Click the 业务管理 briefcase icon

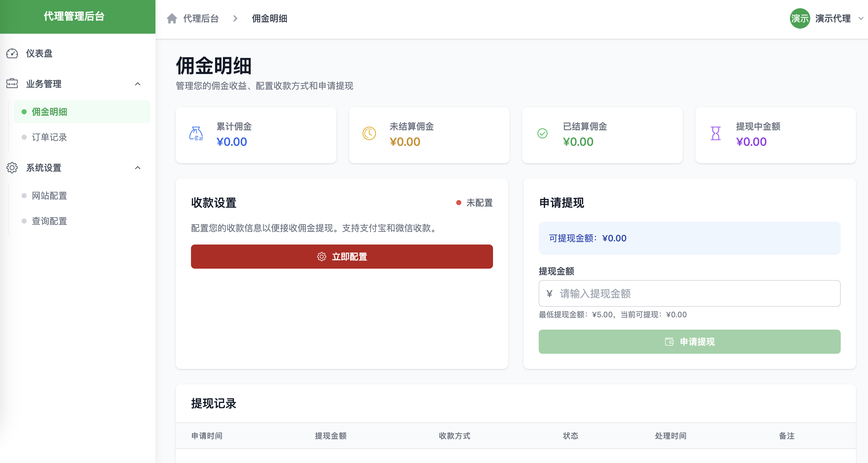[x=12, y=83]
